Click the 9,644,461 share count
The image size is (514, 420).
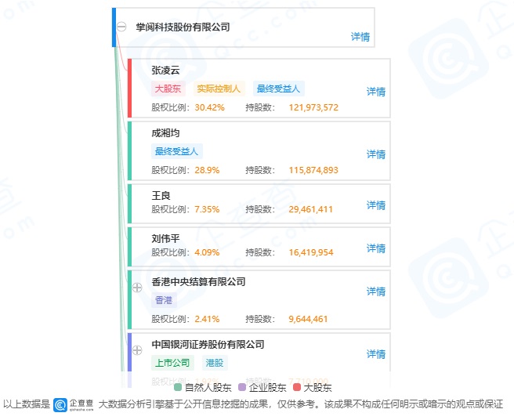tap(308, 319)
